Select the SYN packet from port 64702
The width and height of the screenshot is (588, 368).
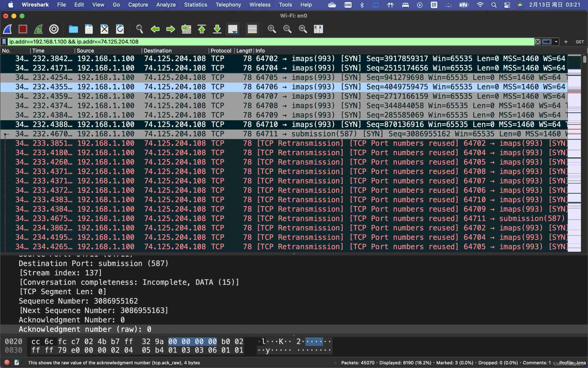coord(284,59)
